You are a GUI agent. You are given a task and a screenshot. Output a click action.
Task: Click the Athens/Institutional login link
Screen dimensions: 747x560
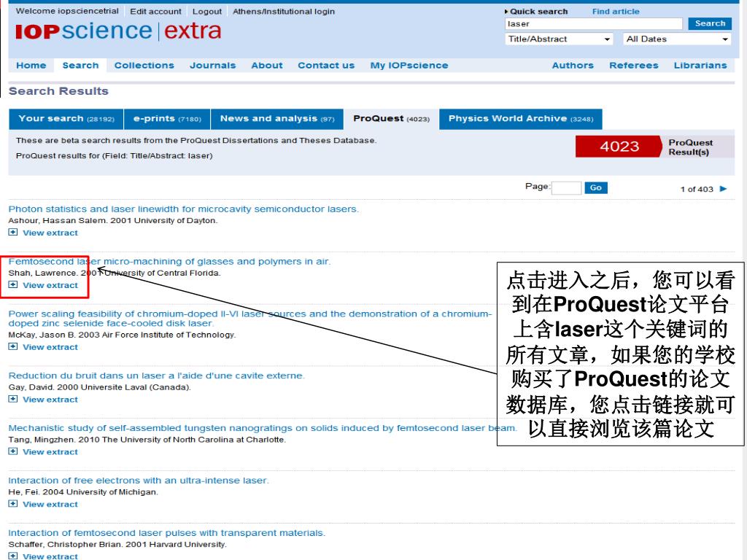pyautogui.click(x=284, y=12)
